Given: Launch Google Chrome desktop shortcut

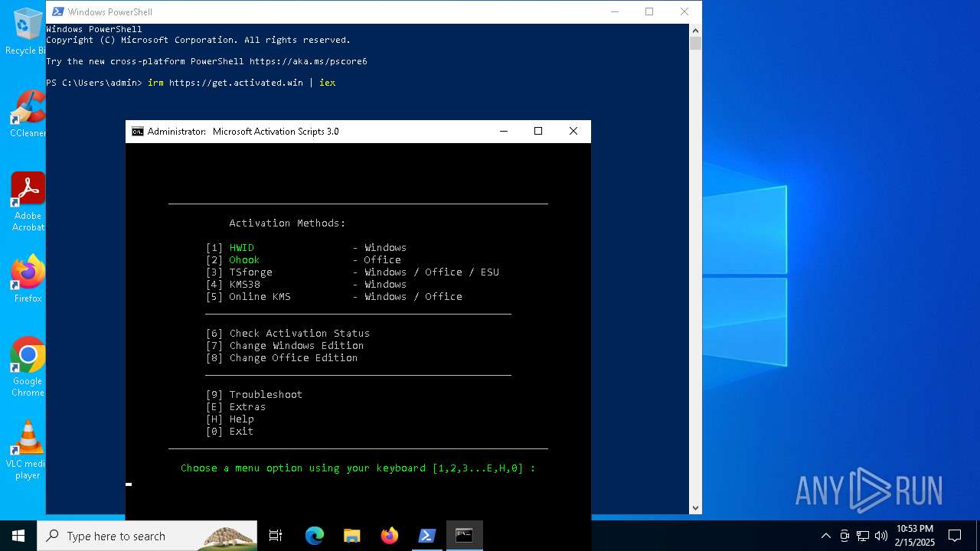Looking at the screenshot, I should [28, 367].
